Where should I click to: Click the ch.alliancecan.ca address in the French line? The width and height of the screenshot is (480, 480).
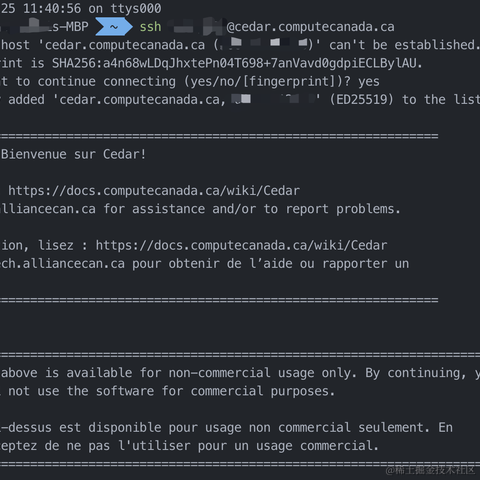62,264
